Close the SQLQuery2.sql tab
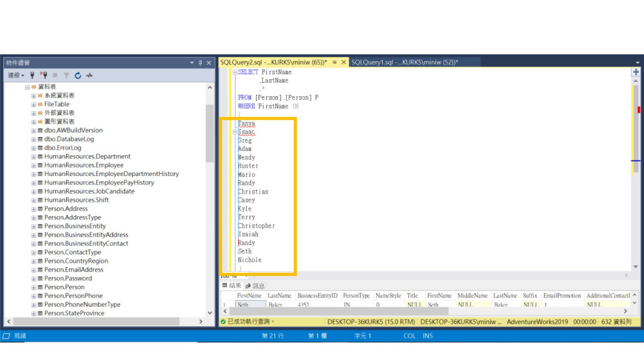Viewport: 644px width, 362px height. pyautogui.click(x=343, y=62)
